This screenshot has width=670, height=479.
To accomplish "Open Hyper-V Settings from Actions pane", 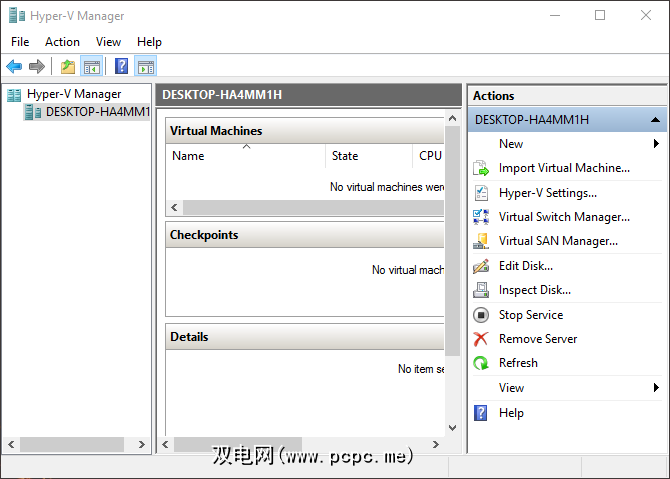I will click(x=547, y=193).
